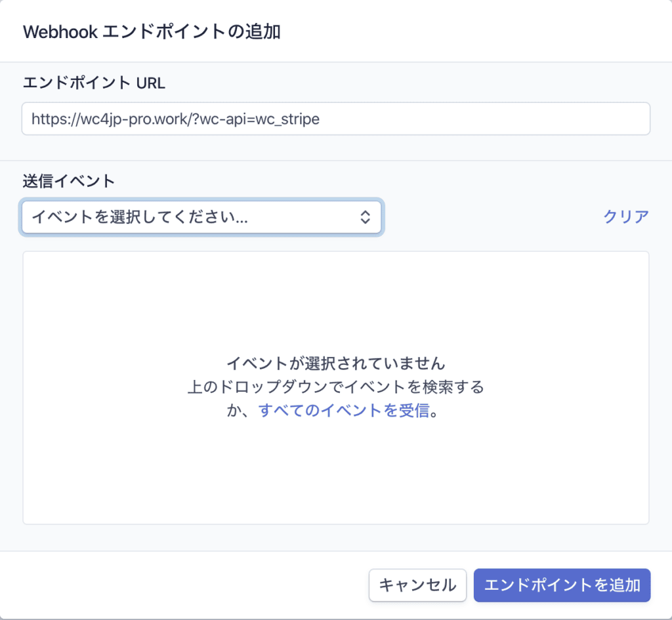Screen dimensions: 672x620
Task: Click すべてのイベントを受信 link
Action: pyautogui.click(x=344, y=411)
